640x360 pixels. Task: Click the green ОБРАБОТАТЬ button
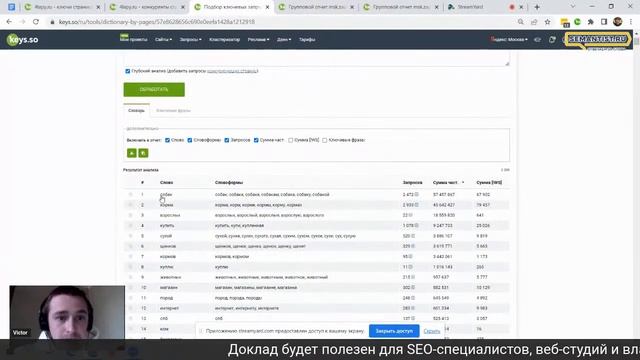coord(154,89)
